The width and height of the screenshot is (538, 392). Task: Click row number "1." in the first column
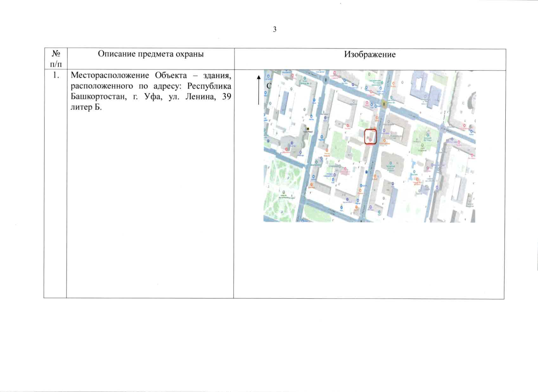(56, 75)
